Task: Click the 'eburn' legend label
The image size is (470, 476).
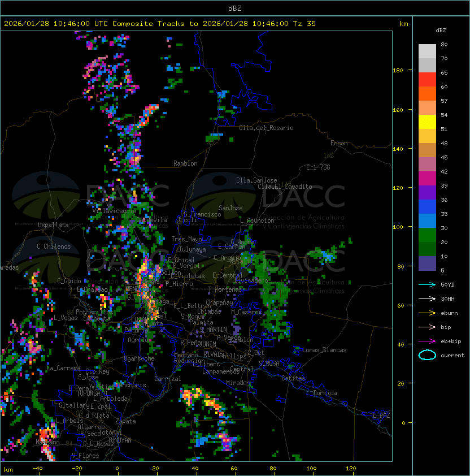Action: (x=449, y=313)
